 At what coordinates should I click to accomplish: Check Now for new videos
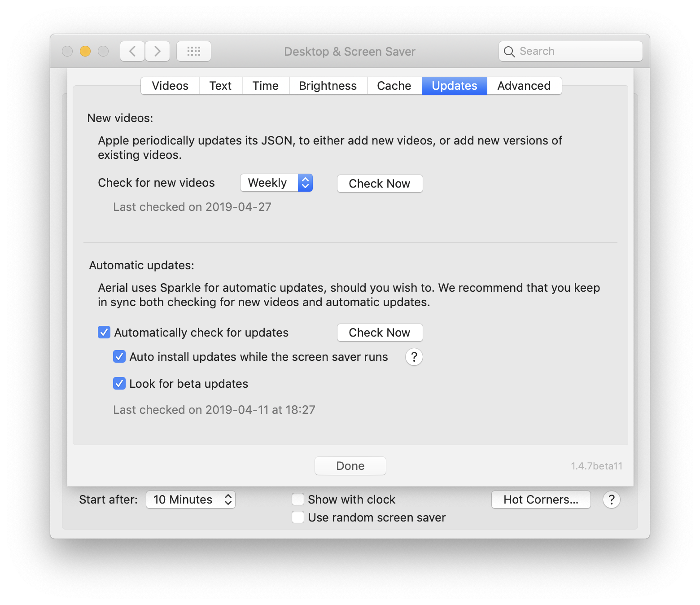point(380,184)
